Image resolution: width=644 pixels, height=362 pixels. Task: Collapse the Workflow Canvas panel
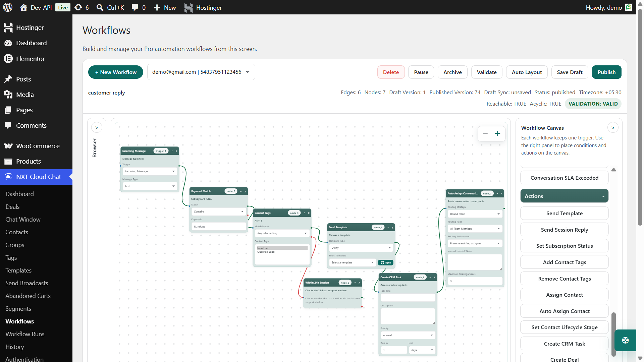pos(613,128)
